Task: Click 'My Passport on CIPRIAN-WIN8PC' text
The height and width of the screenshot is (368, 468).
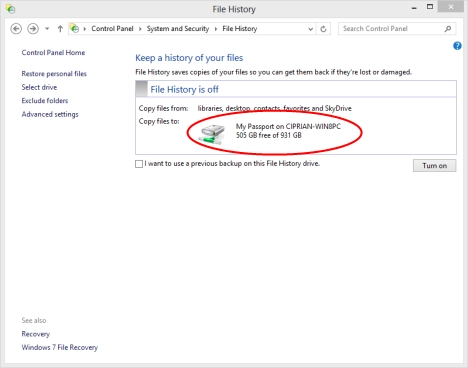Action: [x=288, y=127]
